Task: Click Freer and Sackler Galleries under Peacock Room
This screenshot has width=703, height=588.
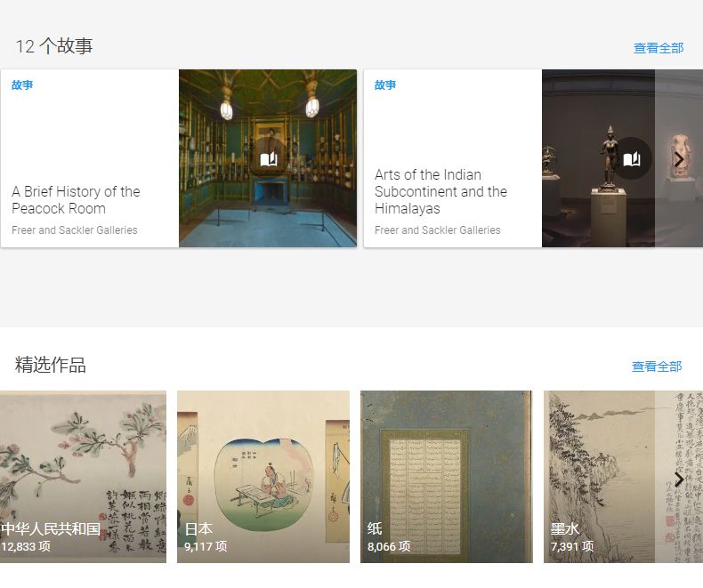Action: [x=75, y=230]
